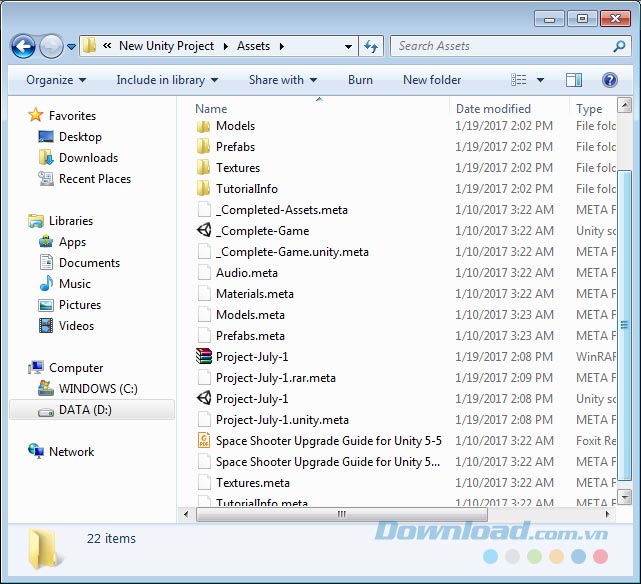The image size is (641, 584).
Task: Click the horizontal scrollbar at bottom of list
Action: pos(340,515)
